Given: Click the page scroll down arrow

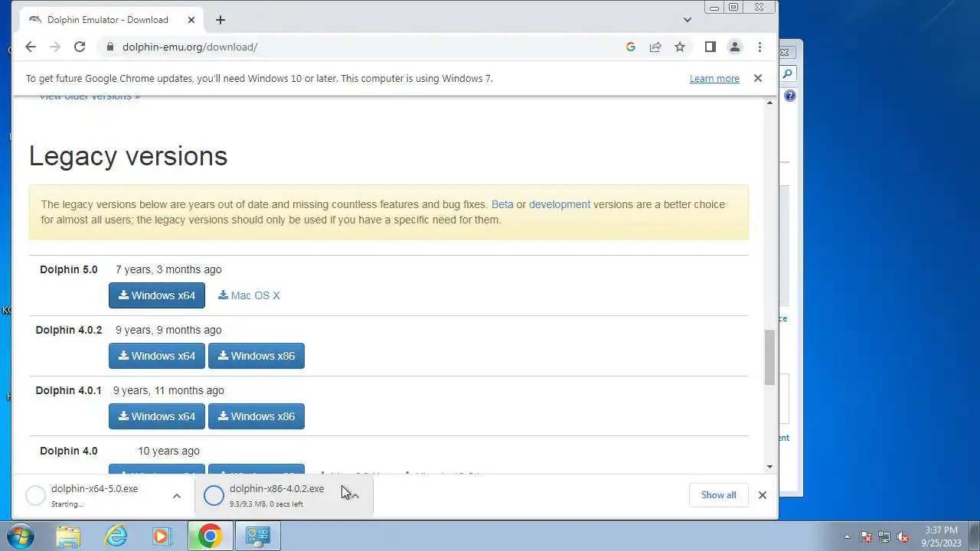Looking at the screenshot, I should (x=769, y=467).
